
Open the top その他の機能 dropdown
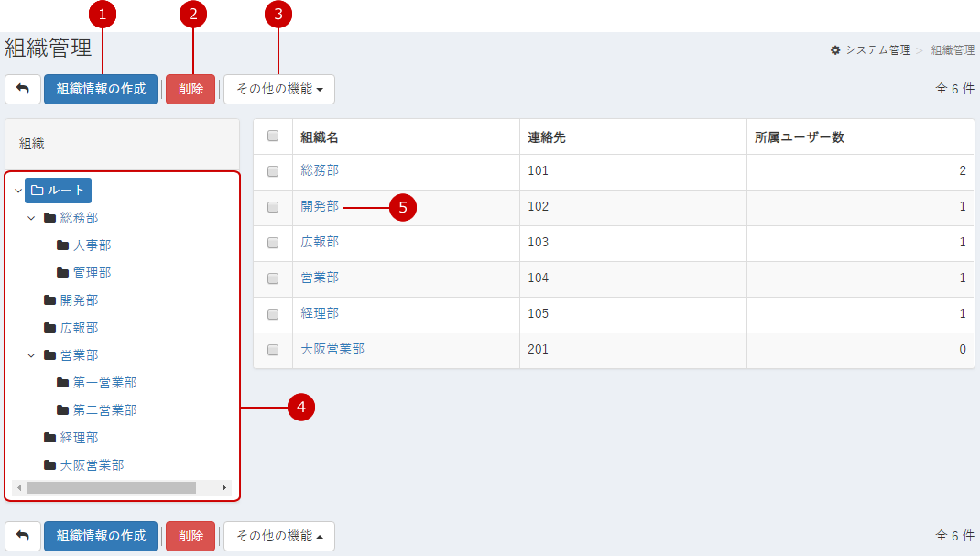279,89
